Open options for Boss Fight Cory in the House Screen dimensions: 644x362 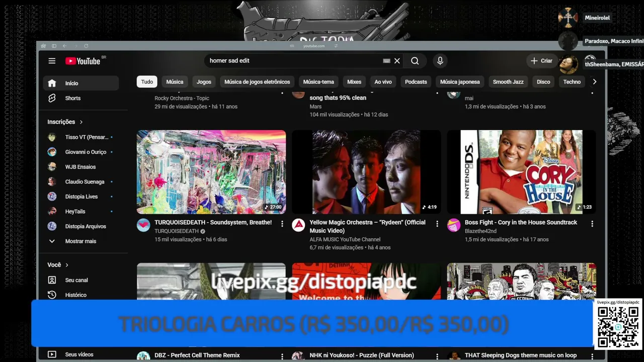[x=592, y=224]
